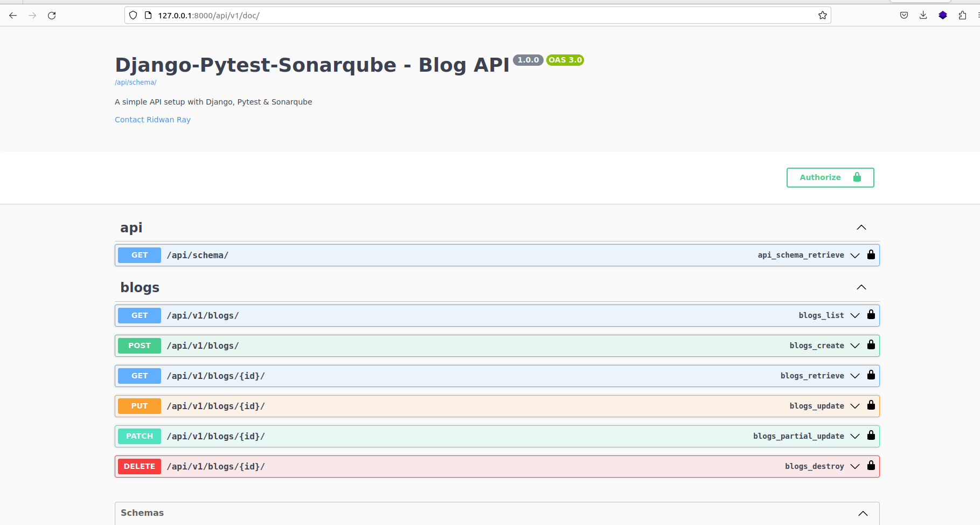Bookmark this page with the star icon
Viewport: 980px width, 525px height.
pyautogui.click(x=823, y=16)
